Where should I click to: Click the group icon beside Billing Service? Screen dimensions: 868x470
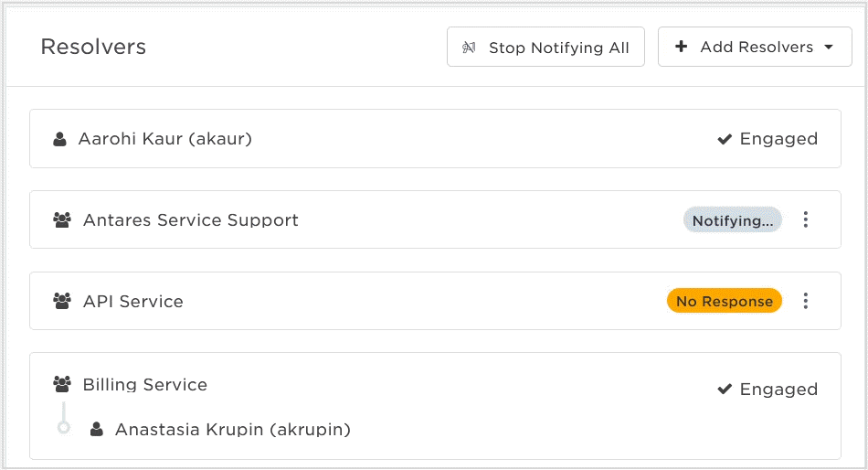pyautogui.click(x=62, y=383)
